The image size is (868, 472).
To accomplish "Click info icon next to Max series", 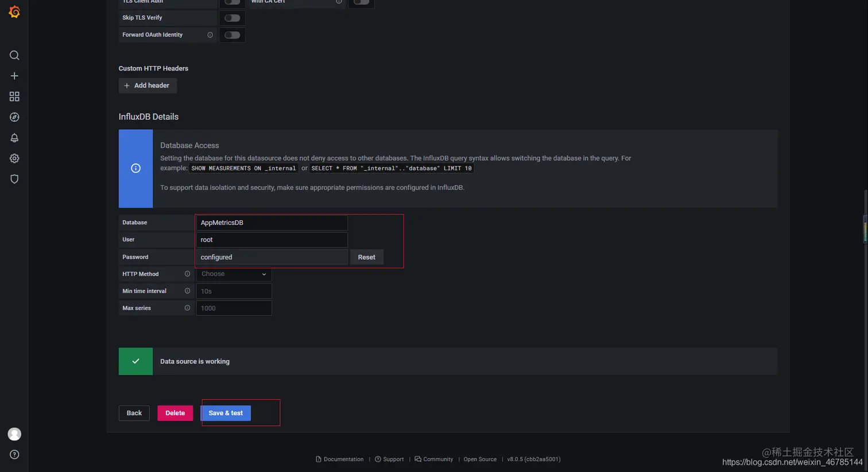I will click(187, 308).
